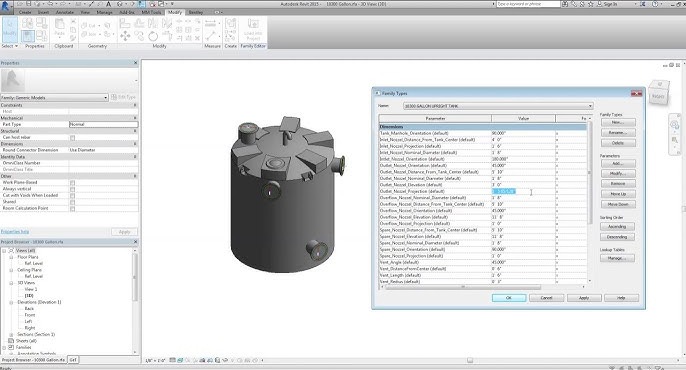Toggle Cut with Voids When Loaded checkbox
686x370 pixels.
click(73, 195)
